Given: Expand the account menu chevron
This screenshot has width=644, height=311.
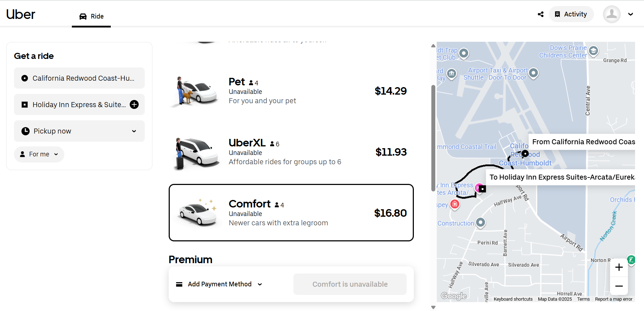Looking at the screenshot, I should 631,14.
